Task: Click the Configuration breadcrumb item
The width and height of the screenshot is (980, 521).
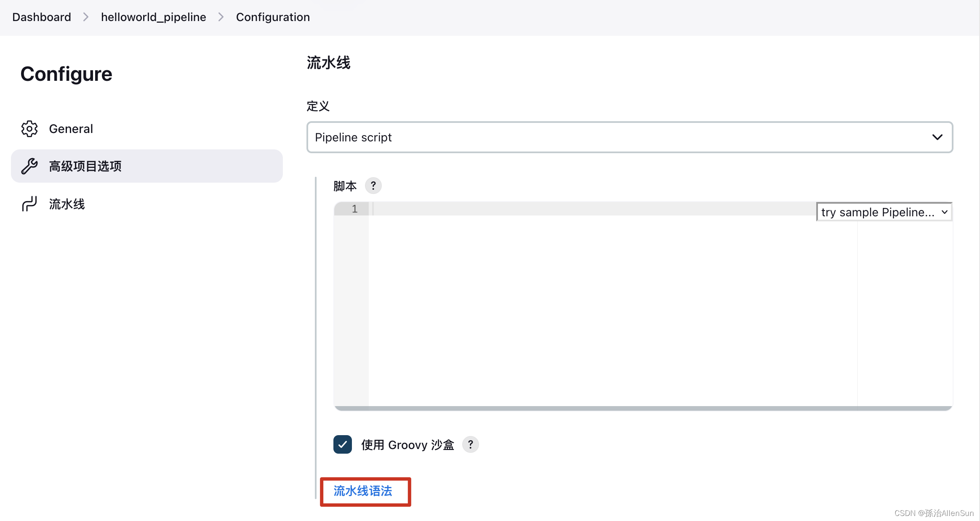Action: tap(273, 17)
